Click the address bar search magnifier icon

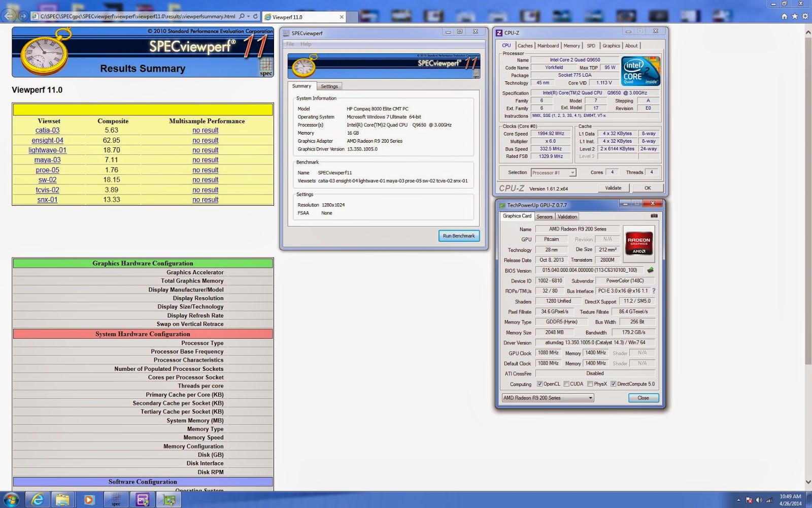[x=242, y=16]
